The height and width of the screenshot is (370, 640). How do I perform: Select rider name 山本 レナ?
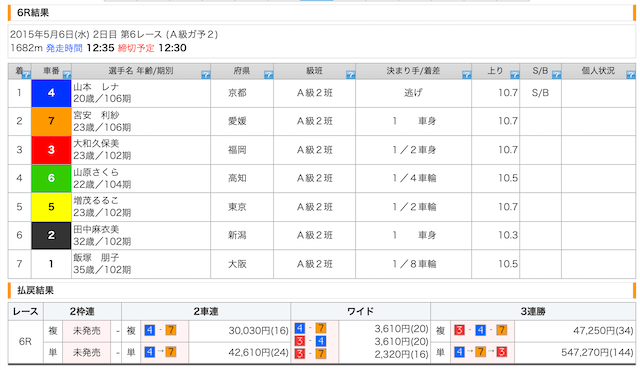(x=96, y=87)
